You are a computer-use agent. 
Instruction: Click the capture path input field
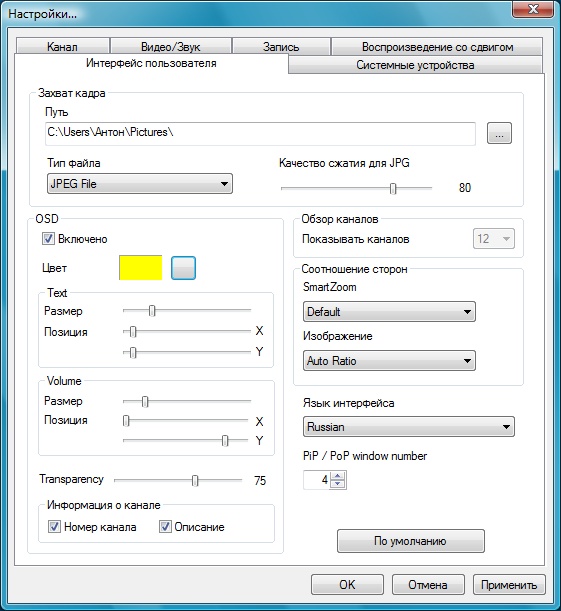260,134
